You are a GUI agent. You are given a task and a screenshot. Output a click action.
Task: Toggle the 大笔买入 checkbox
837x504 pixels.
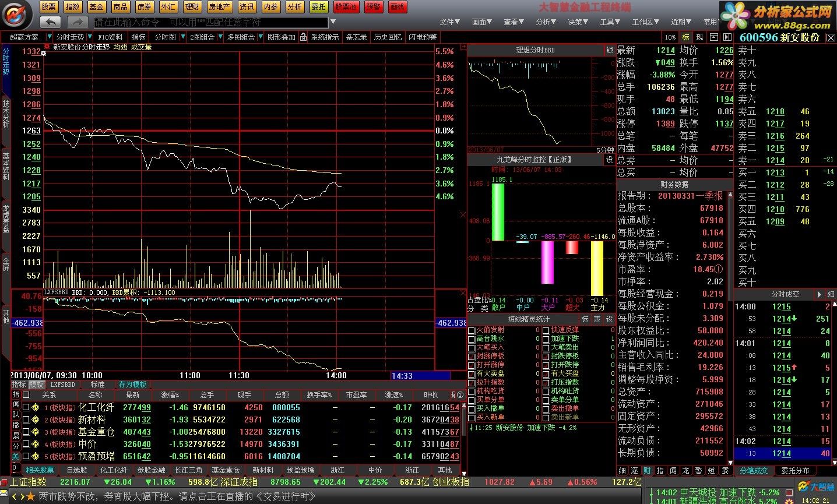(x=472, y=348)
